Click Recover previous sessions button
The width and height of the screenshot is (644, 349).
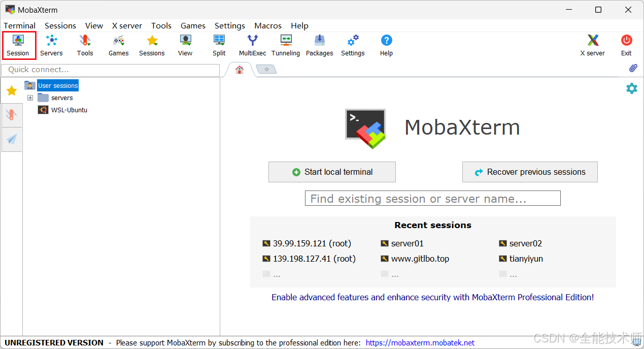point(530,172)
